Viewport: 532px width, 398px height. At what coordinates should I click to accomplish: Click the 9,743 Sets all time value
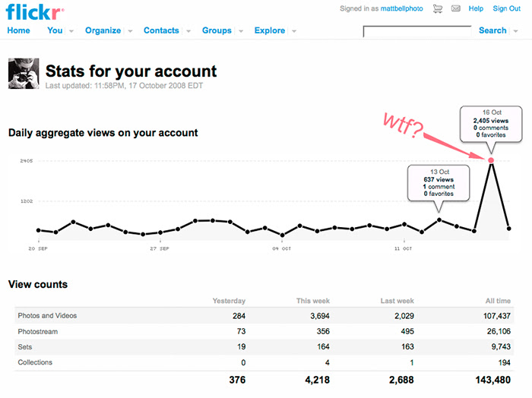click(501, 347)
